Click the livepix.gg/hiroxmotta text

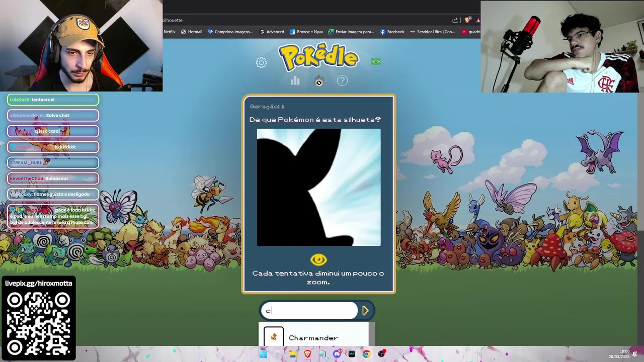pos(38,284)
